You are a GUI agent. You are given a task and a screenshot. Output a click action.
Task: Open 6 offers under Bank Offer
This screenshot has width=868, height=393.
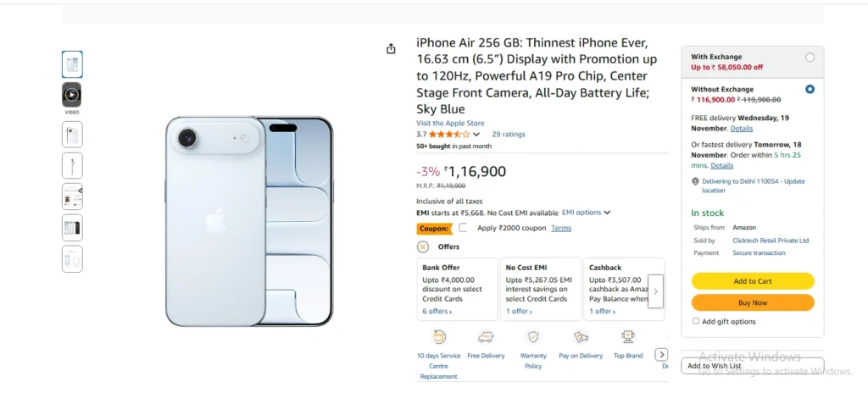437,312
